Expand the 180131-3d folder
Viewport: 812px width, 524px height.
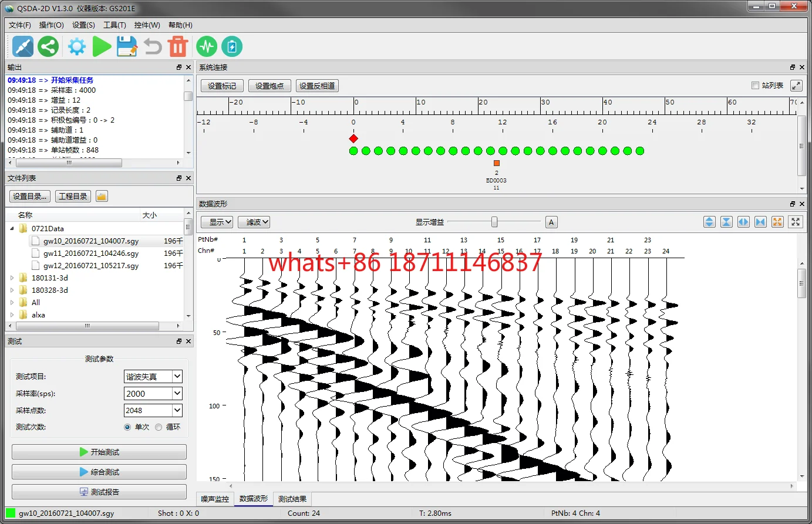tap(12, 278)
